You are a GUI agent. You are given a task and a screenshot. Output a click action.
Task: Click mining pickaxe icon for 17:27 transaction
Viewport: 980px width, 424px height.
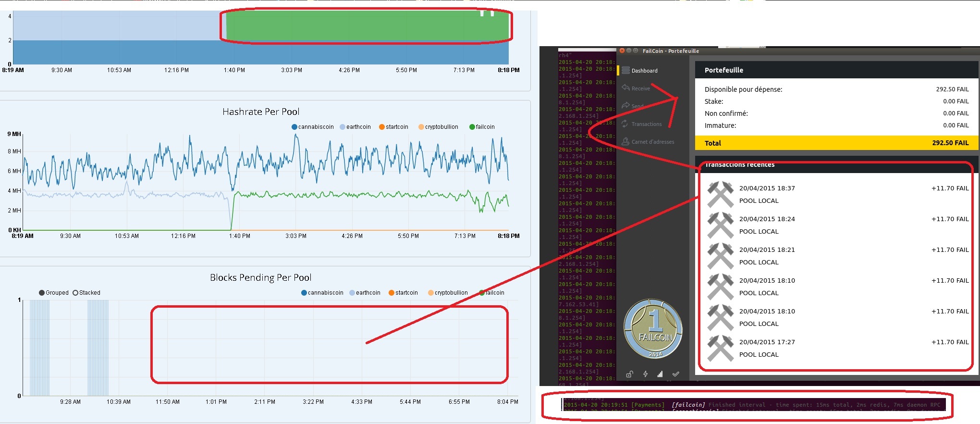(x=721, y=348)
